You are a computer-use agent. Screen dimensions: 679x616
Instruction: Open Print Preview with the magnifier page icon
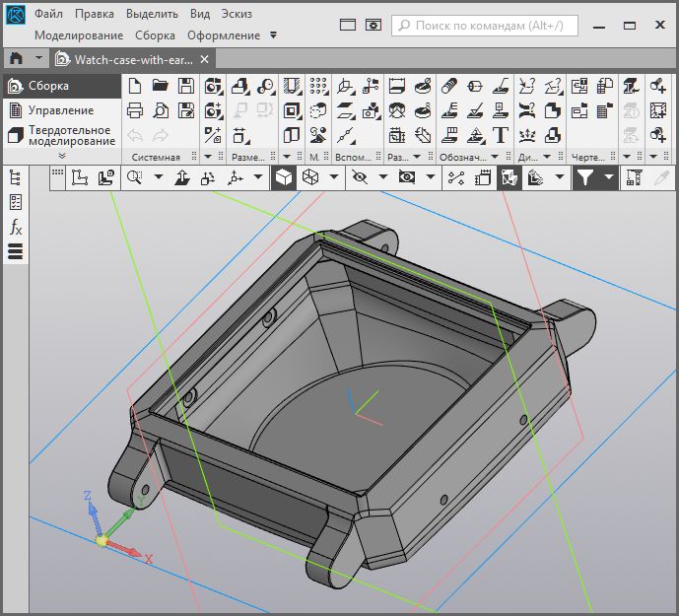[161, 110]
